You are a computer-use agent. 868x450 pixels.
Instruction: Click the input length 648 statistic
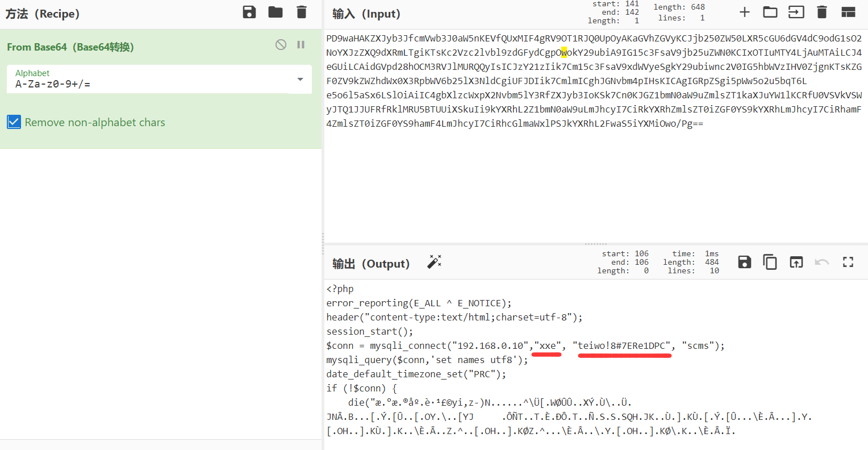[x=679, y=7]
